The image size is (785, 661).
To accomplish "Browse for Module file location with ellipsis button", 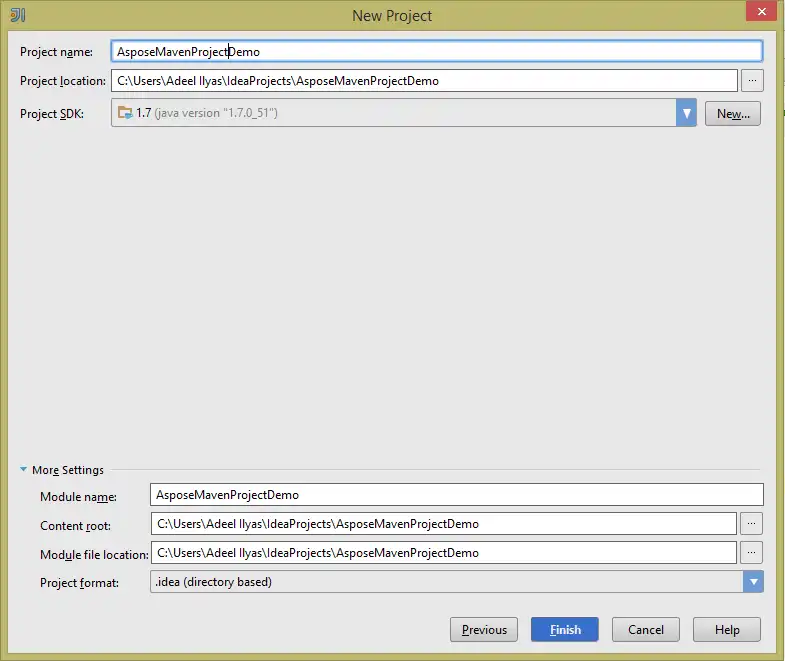I will click(751, 553).
